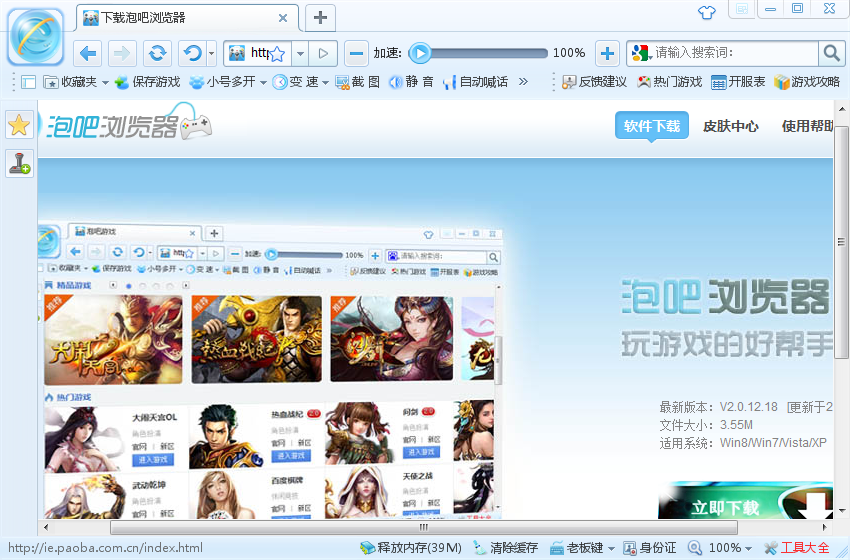Toggle 静音 mute sound
Screen dimensions: 850x560
tap(411, 82)
